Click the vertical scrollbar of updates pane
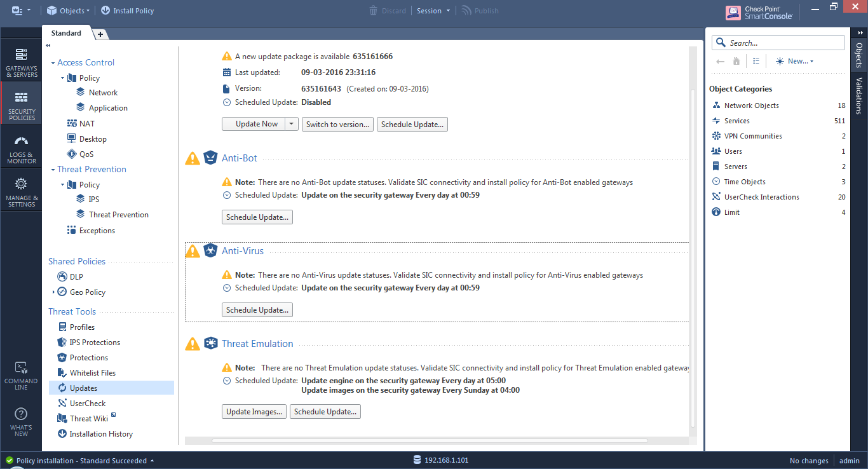This screenshot has height=469, width=868. coord(693,257)
